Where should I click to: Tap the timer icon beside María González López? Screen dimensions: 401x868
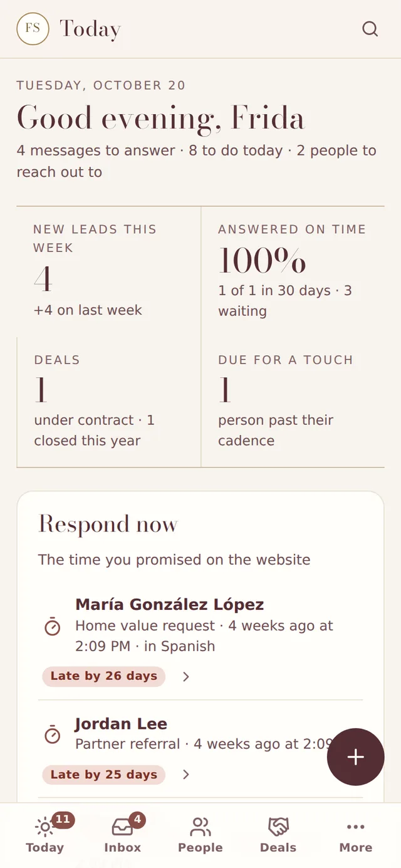coord(53,626)
